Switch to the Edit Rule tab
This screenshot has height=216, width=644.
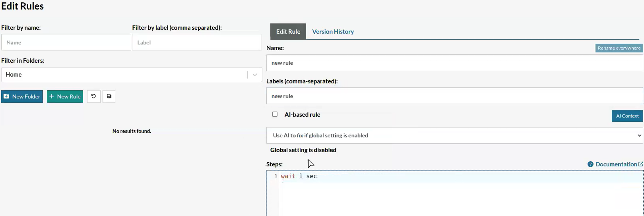[x=288, y=31]
